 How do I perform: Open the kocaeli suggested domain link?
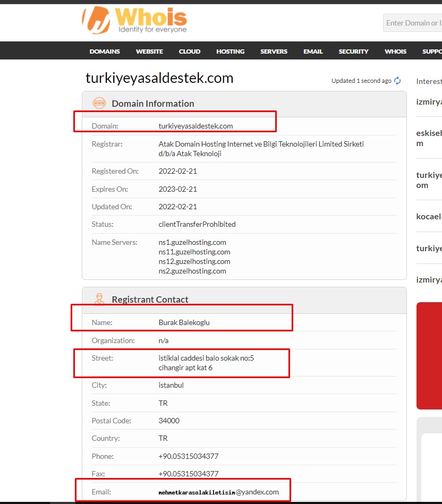coord(429,217)
